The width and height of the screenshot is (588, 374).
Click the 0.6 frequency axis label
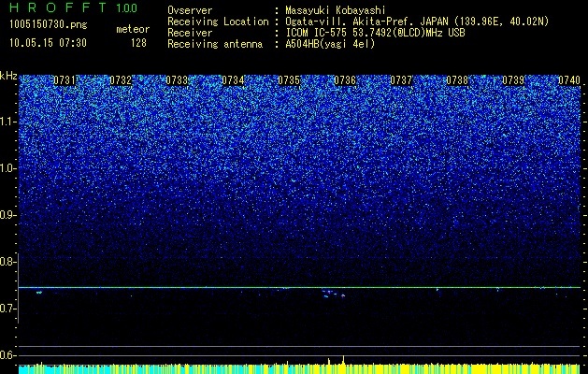pyautogui.click(x=7, y=355)
